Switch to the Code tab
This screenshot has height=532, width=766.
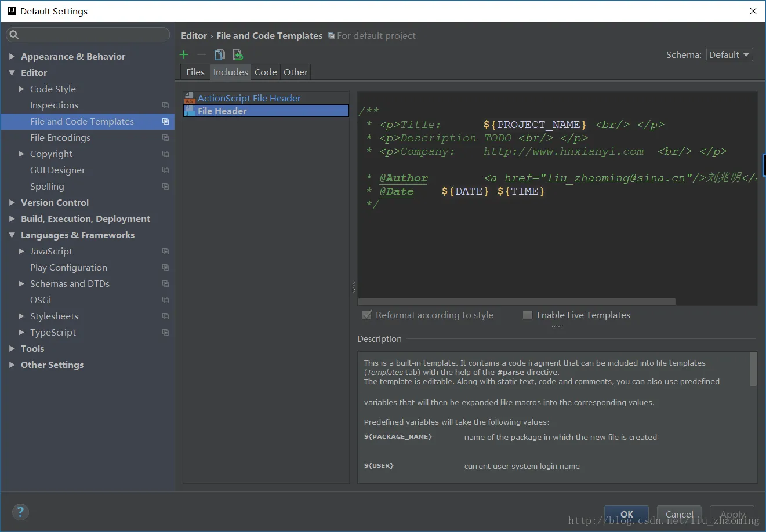[266, 72]
